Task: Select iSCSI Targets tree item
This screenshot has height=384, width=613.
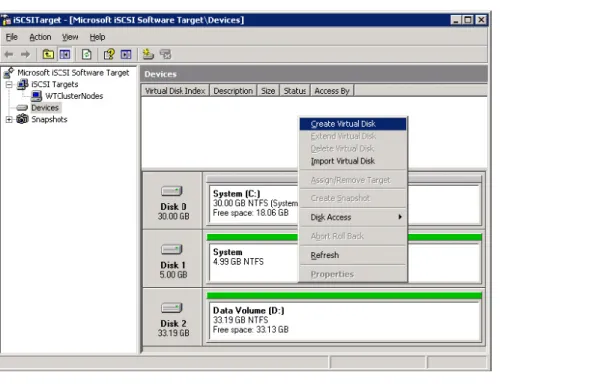Action: 55,84
